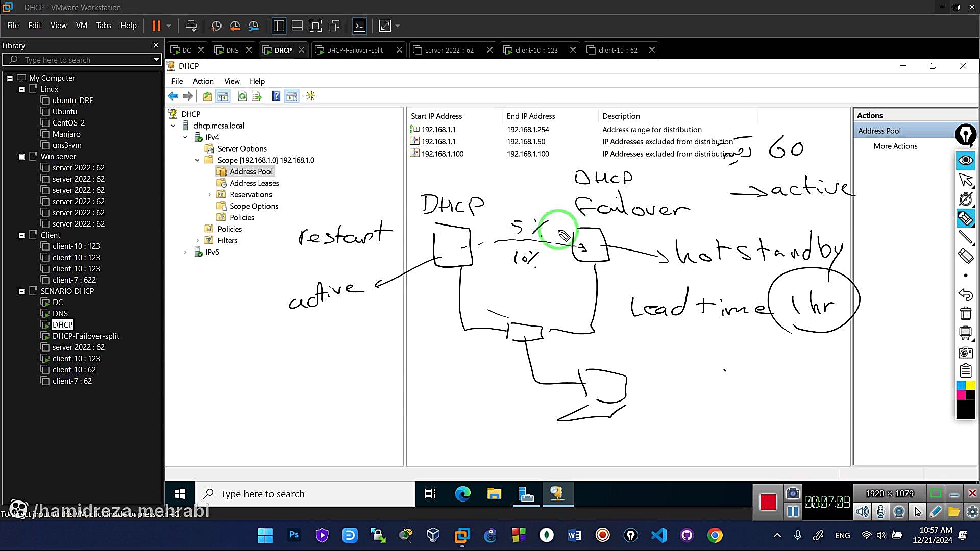The width and height of the screenshot is (980, 551).
Task: Pick the yellow color swatch
Action: coord(970,386)
